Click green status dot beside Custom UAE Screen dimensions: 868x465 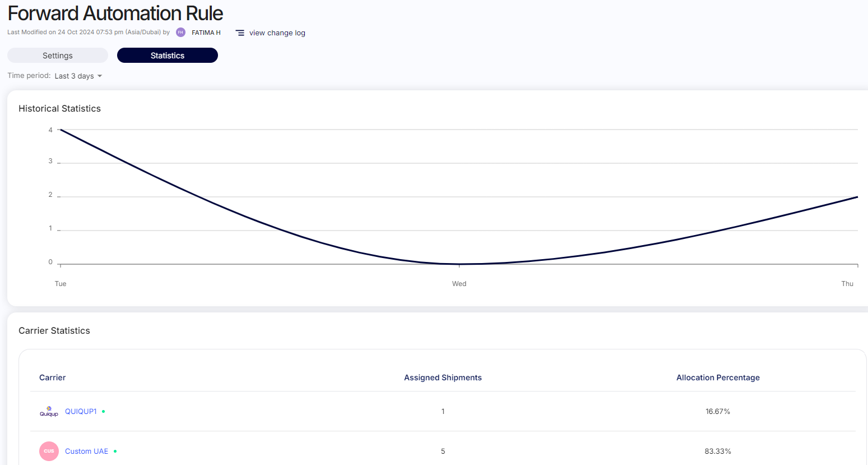(115, 452)
